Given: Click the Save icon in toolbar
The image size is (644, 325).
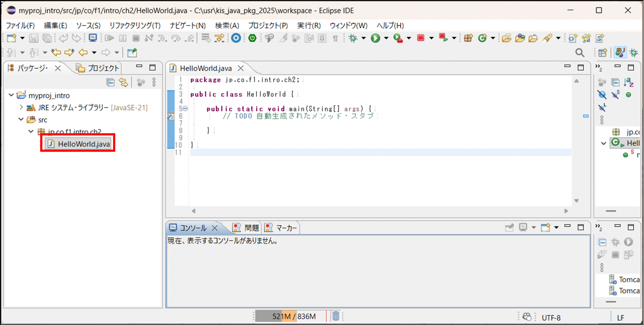Looking at the screenshot, I should (x=33, y=38).
